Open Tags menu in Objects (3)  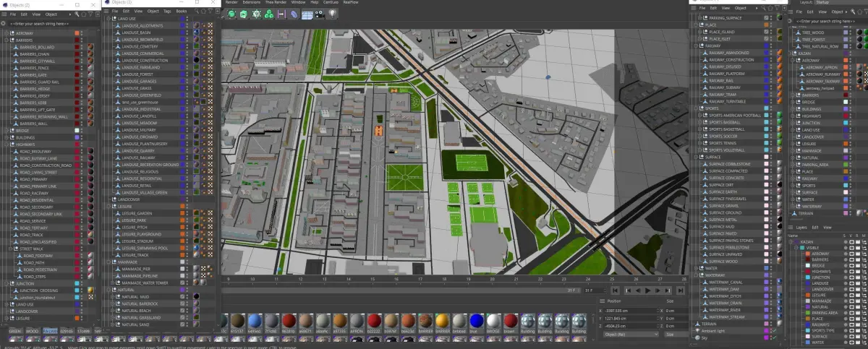tap(167, 11)
